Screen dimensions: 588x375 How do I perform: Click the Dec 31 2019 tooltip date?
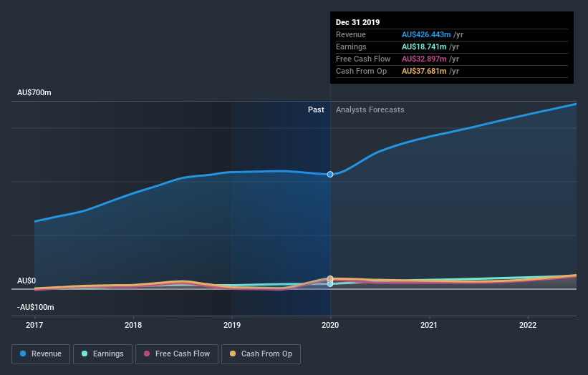(x=358, y=22)
